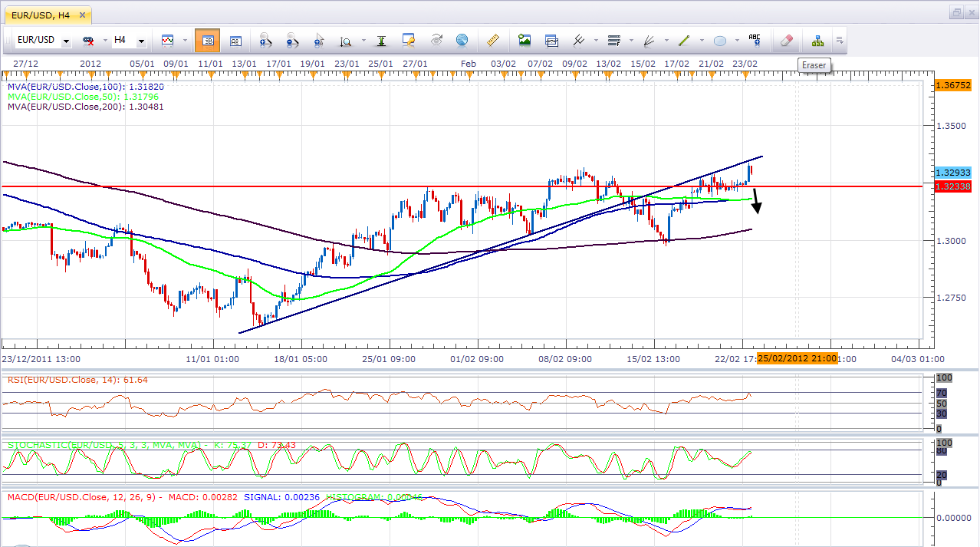Click the blue globe icon
The width and height of the screenshot is (980, 547).
pos(462,40)
